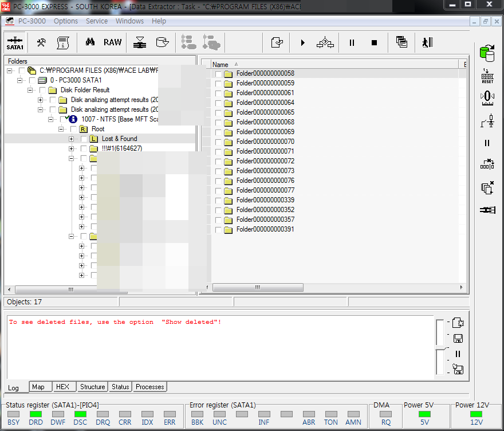This screenshot has height=431, width=504.
Task: Check the Lost & Found tree checkbox
Action: [x=84, y=139]
